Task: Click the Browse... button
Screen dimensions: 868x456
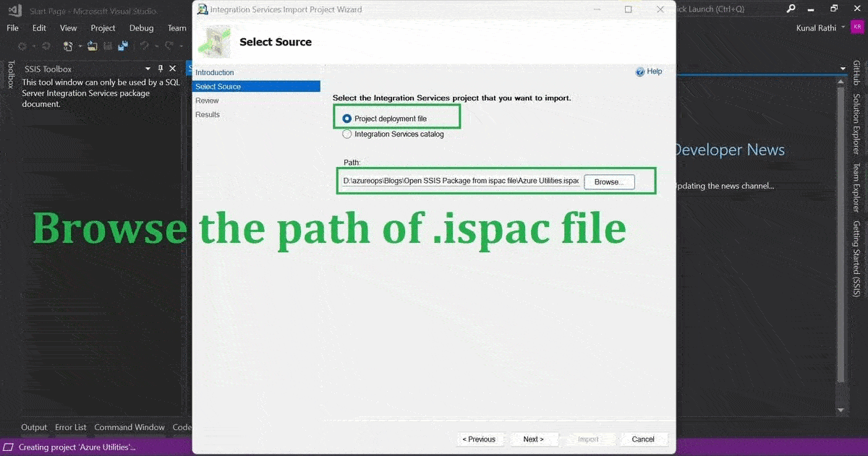Action: click(608, 181)
